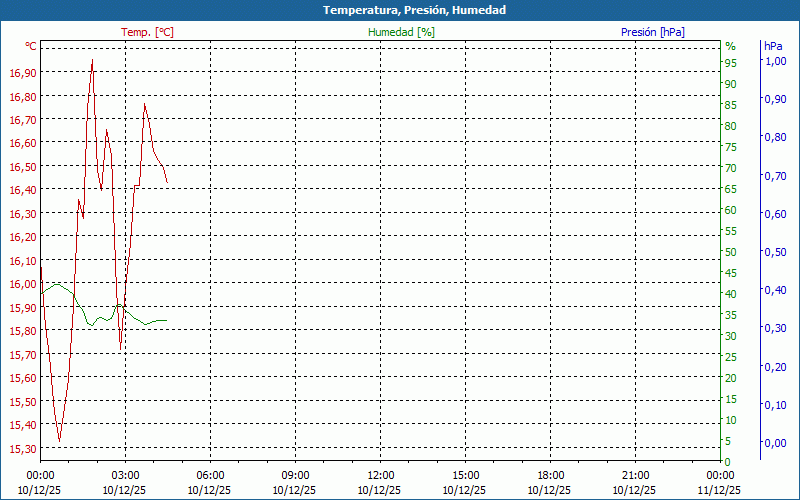
Task: Click the 06:00 time axis label
Action: click(210, 475)
